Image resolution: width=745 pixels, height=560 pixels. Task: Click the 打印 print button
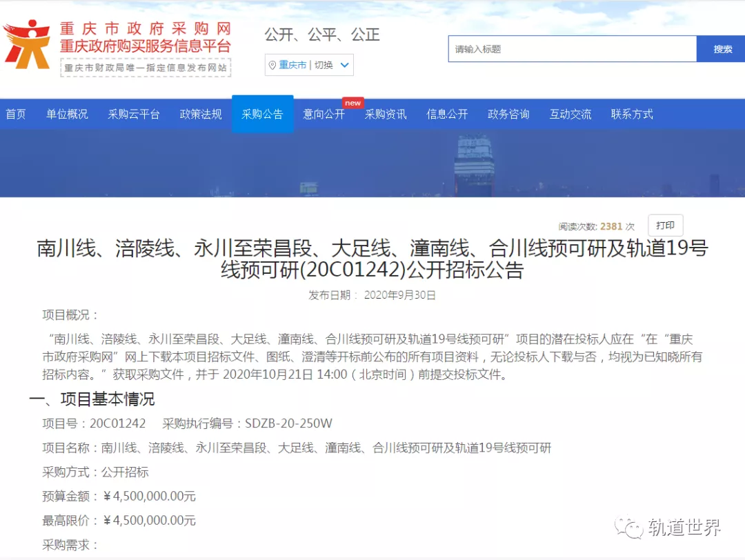(x=664, y=225)
